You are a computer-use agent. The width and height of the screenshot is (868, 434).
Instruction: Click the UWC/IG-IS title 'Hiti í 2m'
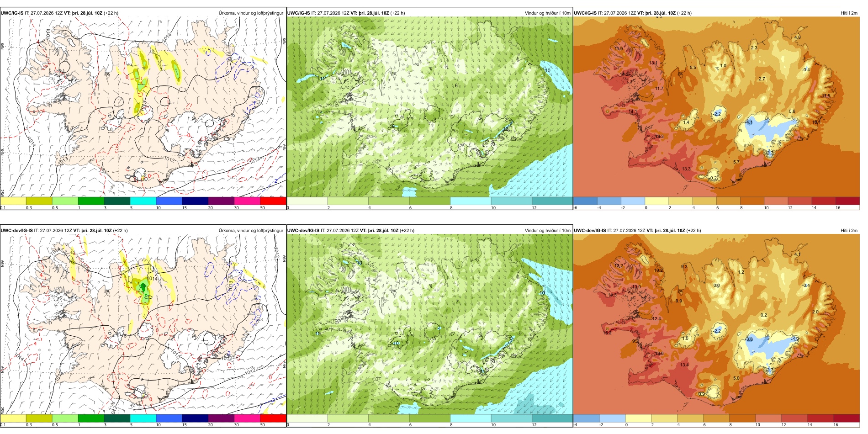849,13
